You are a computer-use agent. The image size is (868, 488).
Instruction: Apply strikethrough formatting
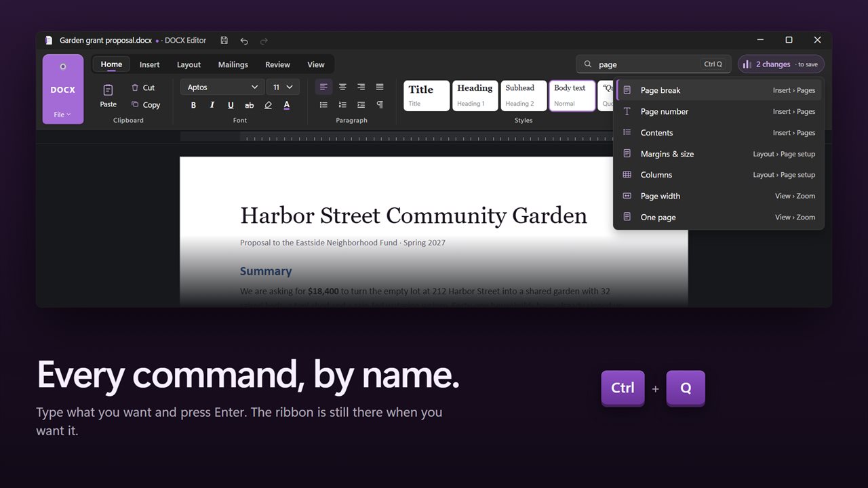point(250,105)
